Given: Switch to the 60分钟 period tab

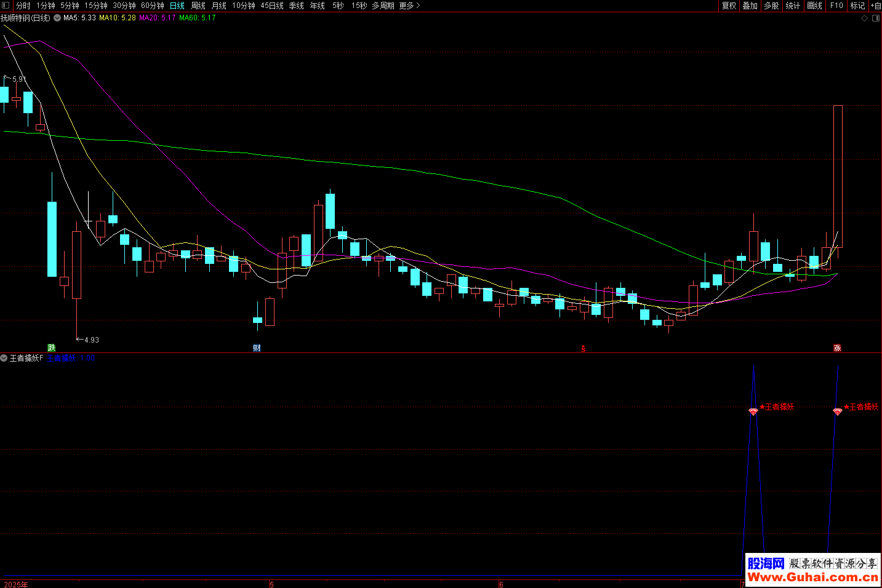Looking at the screenshot, I should (153, 6).
